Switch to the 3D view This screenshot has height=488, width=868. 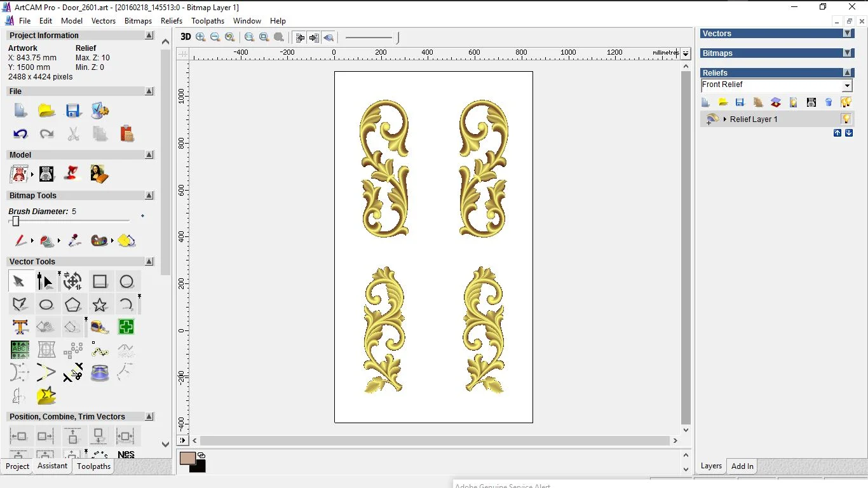(x=186, y=37)
